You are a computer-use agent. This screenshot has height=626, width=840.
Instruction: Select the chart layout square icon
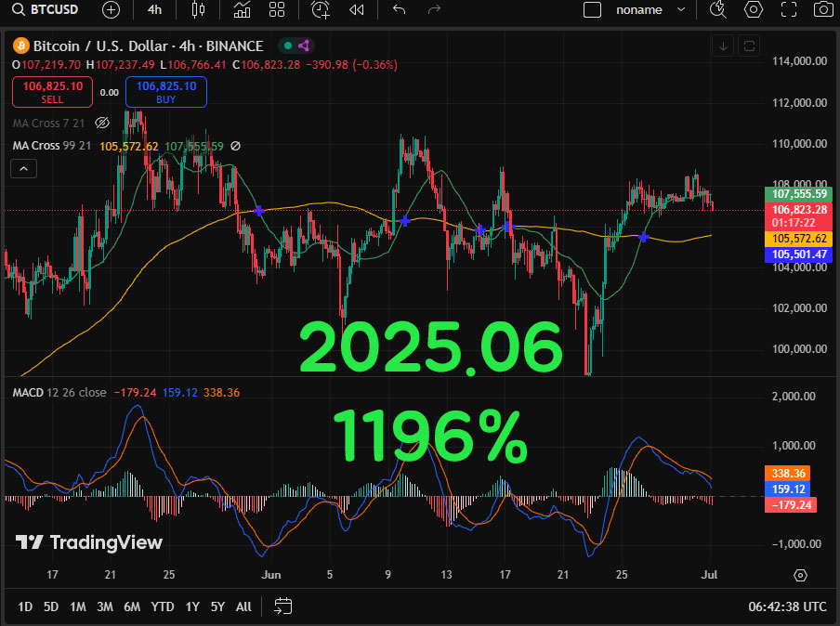592,9
